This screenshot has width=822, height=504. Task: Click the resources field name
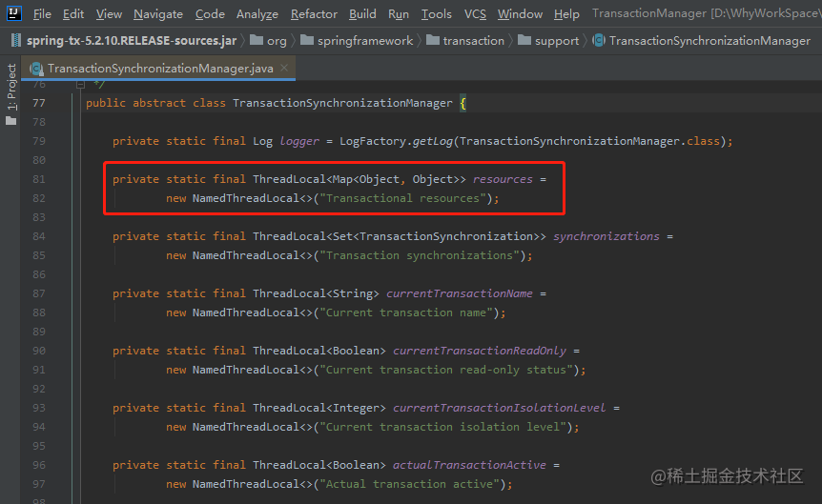503,179
